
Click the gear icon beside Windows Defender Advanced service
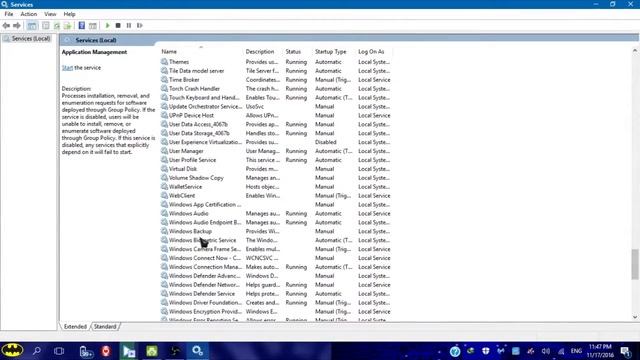pyautogui.click(x=164, y=276)
